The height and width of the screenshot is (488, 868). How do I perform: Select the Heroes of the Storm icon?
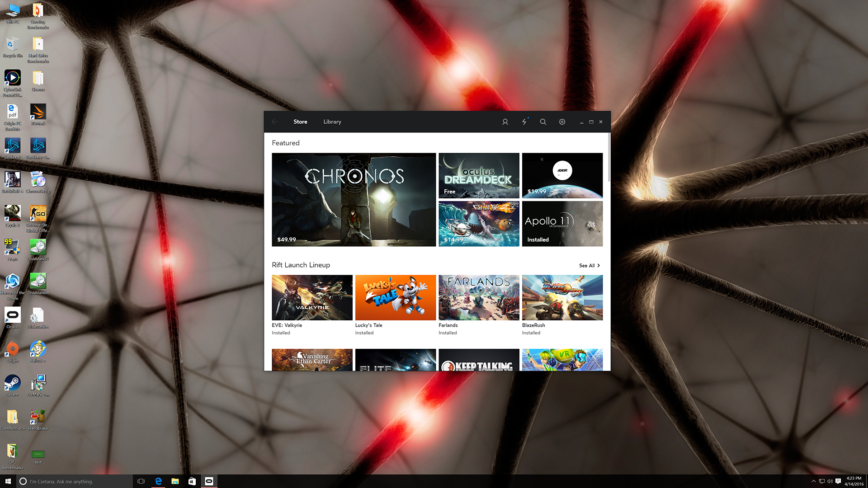point(13,286)
